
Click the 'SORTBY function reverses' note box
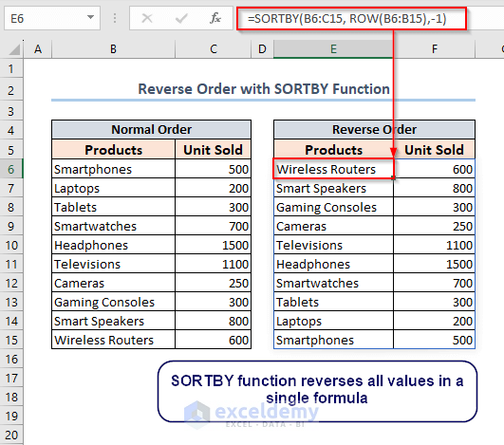tap(317, 391)
